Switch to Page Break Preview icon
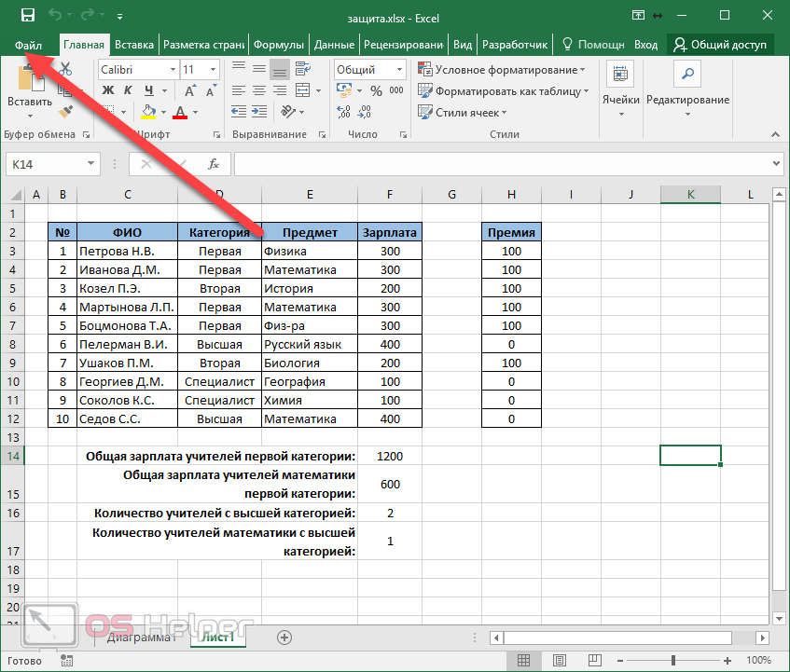 tap(594, 661)
